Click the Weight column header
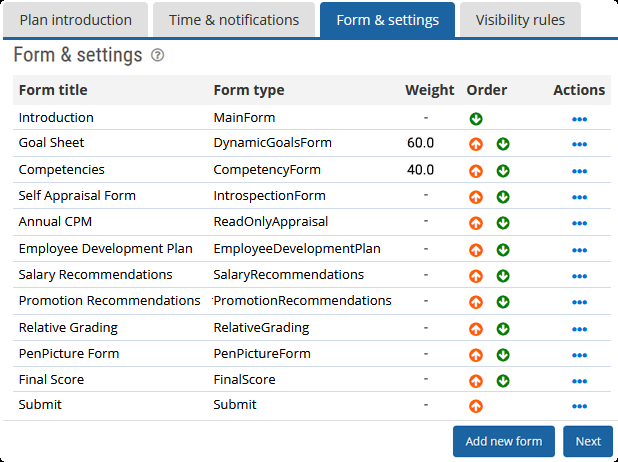618x462 pixels. (x=430, y=90)
